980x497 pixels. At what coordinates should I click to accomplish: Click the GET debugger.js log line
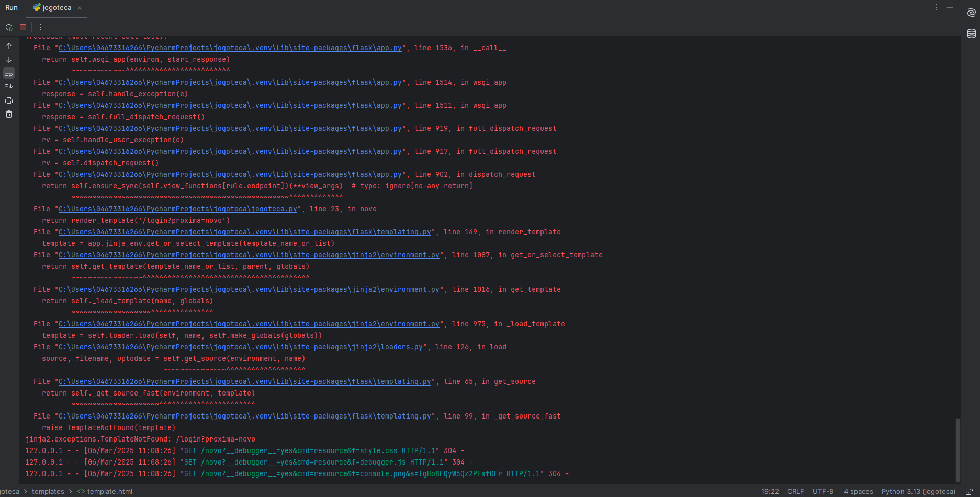click(x=249, y=462)
